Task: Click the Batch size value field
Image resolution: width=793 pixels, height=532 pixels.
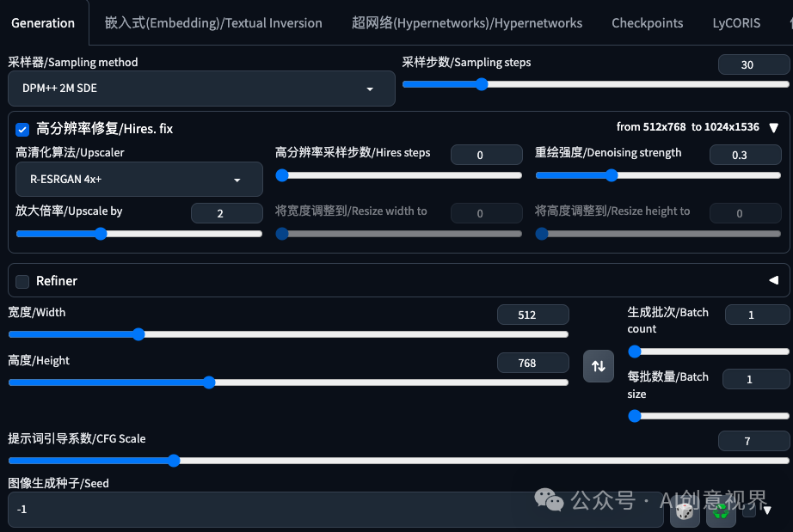Action: (756, 379)
